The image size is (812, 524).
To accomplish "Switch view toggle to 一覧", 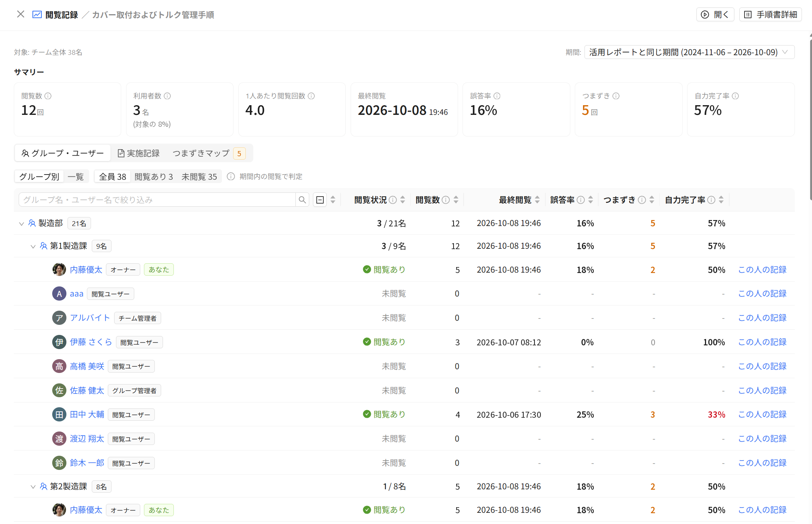I will pyautogui.click(x=76, y=176).
